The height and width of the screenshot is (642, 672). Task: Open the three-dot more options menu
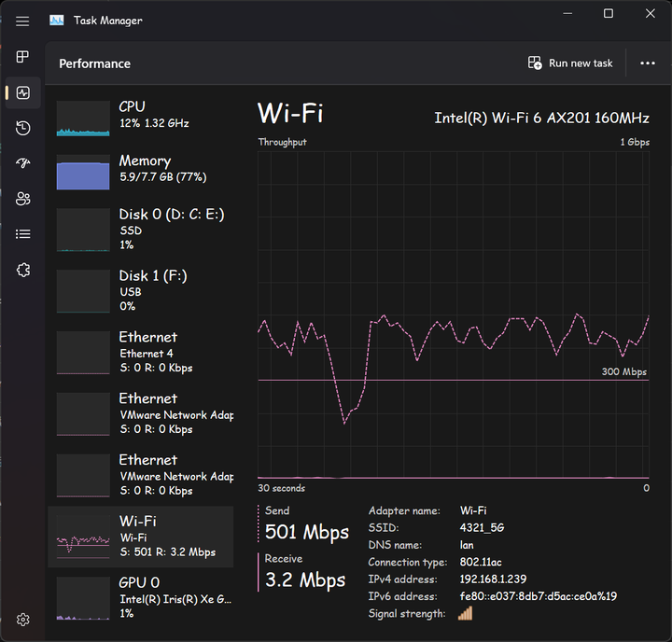coord(647,63)
